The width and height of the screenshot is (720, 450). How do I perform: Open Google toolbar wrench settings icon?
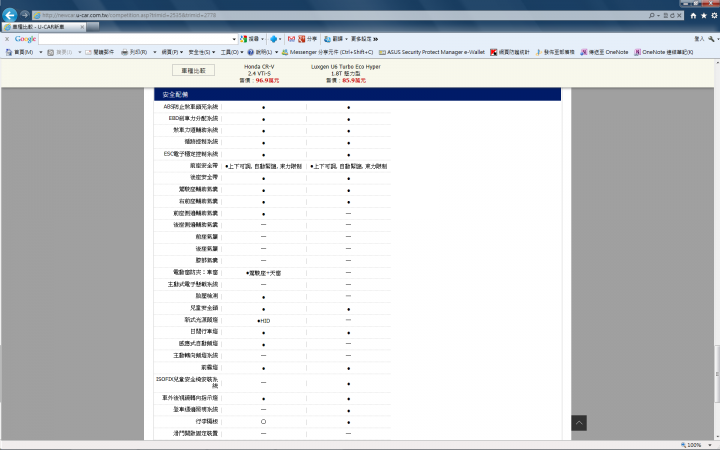tap(711, 39)
